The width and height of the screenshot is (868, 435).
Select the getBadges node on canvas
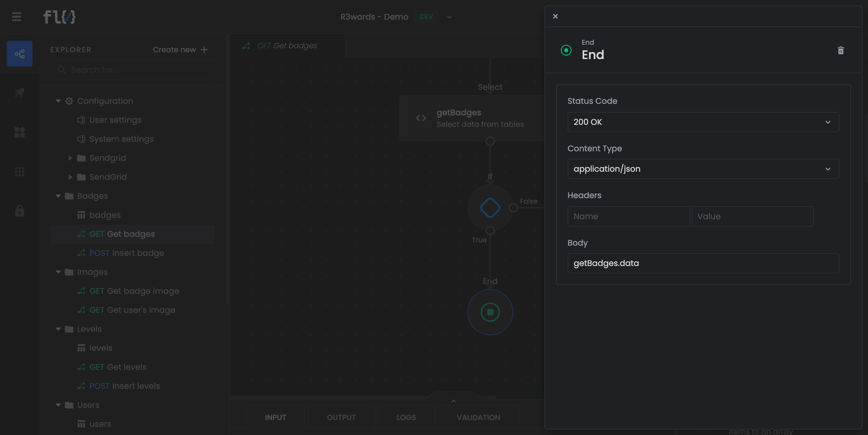[x=472, y=118]
